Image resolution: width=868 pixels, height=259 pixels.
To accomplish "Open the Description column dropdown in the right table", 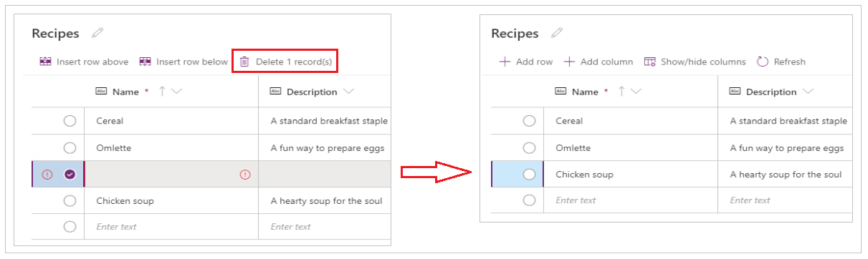I will coord(808,92).
